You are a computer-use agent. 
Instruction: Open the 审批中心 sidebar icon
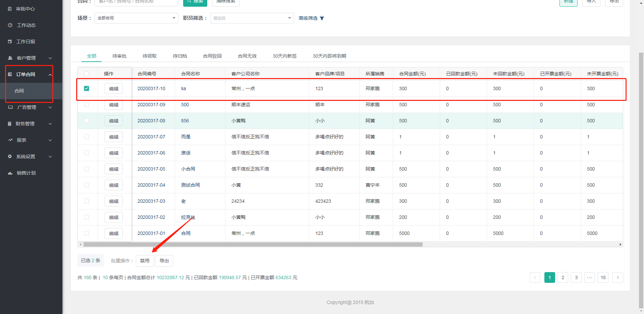[x=10, y=9]
